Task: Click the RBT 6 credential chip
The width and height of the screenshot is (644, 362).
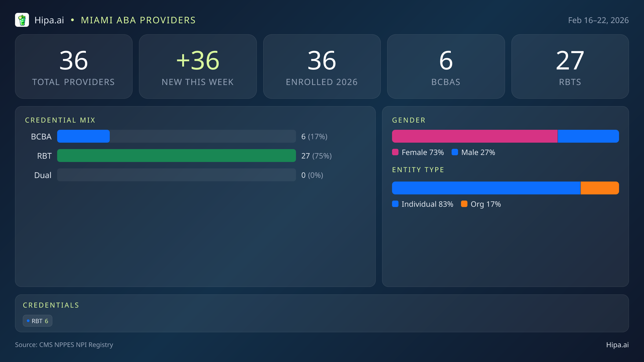Action: (x=38, y=321)
